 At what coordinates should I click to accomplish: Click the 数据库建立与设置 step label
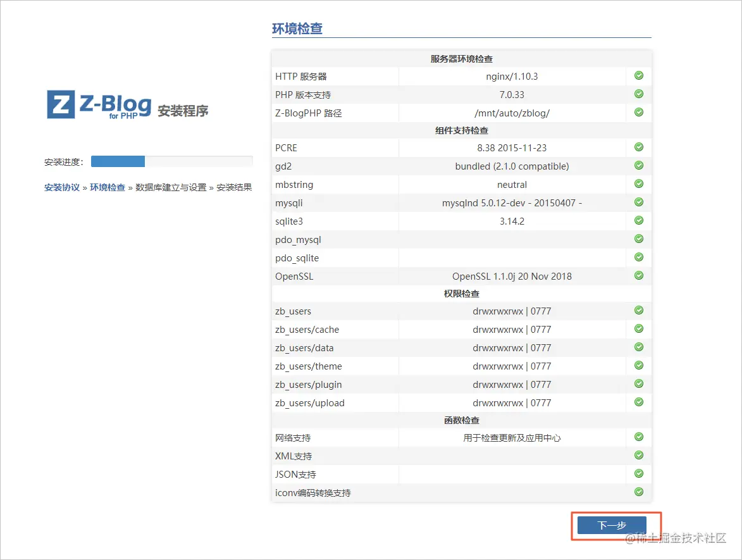171,187
